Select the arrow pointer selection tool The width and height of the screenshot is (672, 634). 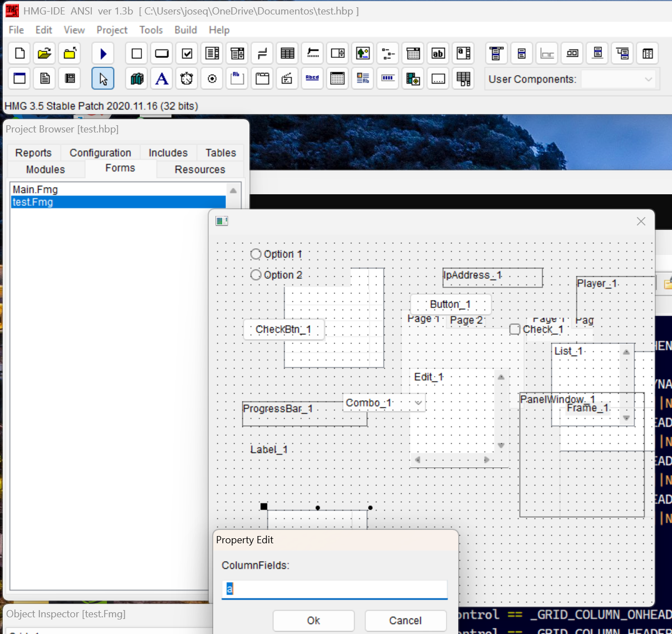103,78
